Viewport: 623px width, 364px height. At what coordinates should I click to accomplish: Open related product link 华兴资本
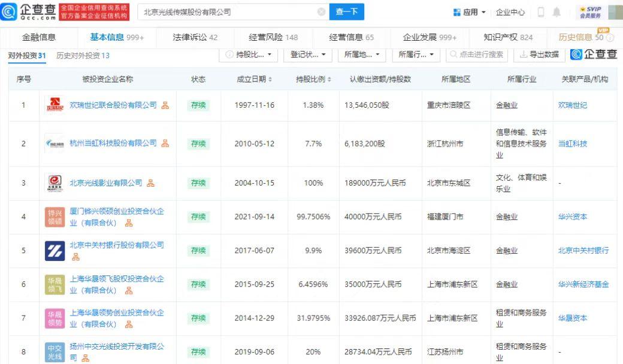point(572,217)
